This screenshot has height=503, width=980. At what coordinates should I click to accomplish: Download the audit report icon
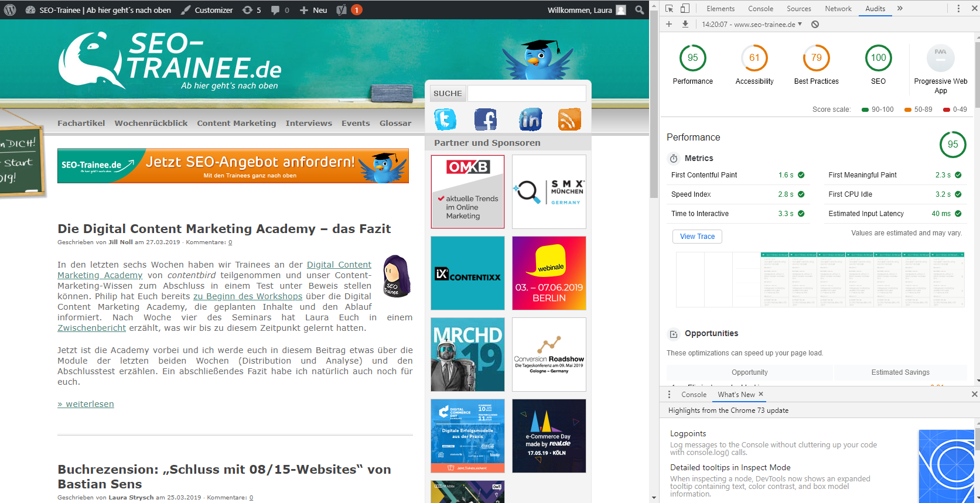click(x=685, y=24)
